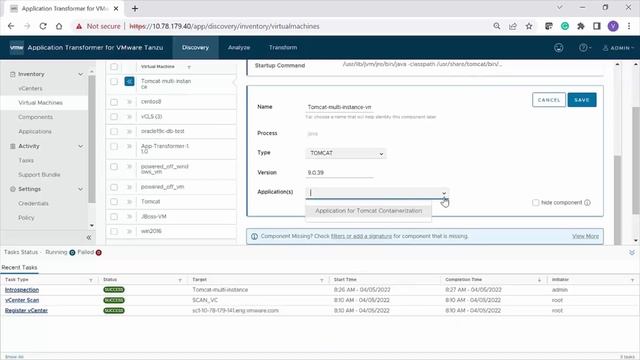The width and height of the screenshot is (640, 360).
Task: Open browser side panel icon
Action: click(x=596, y=26)
